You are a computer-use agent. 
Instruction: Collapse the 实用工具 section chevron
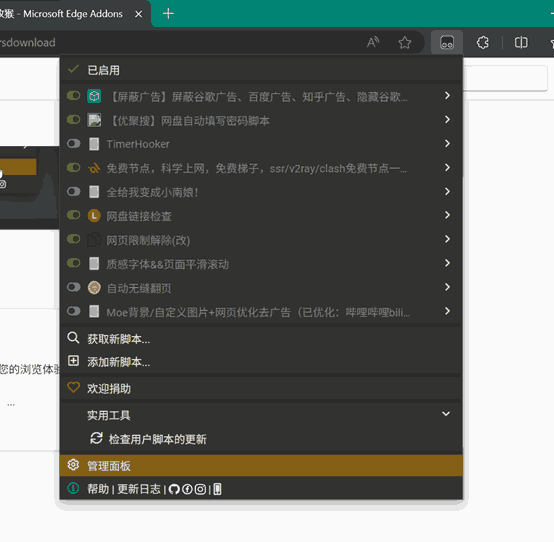coord(446,414)
